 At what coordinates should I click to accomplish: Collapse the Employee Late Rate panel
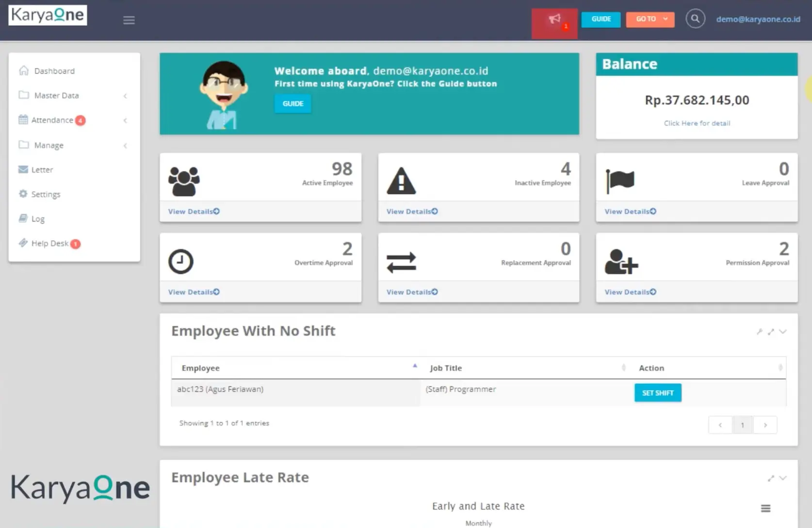coord(782,478)
